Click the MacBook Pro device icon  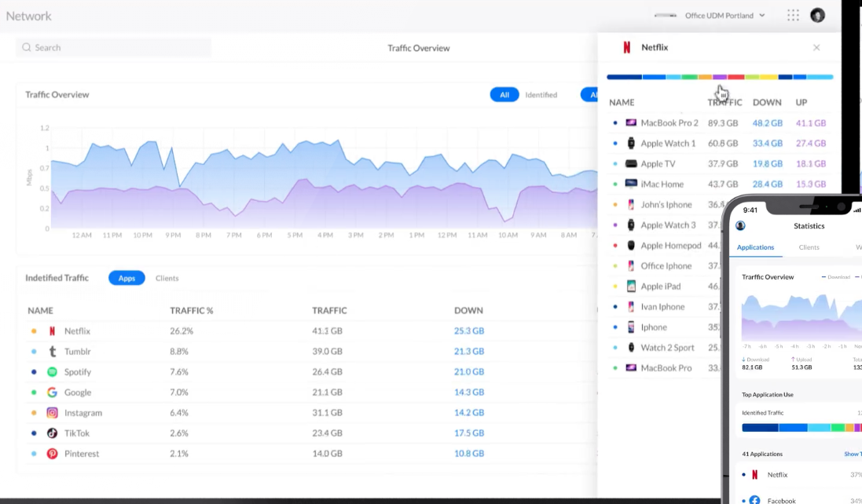pyautogui.click(x=631, y=368)
